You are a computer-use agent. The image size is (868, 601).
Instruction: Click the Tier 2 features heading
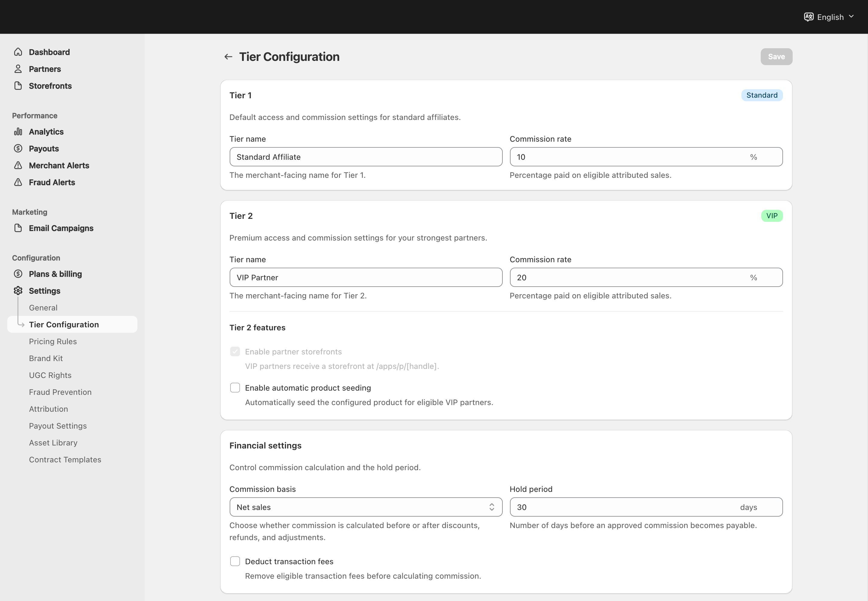pyautogui.click(x=258, y=328)
